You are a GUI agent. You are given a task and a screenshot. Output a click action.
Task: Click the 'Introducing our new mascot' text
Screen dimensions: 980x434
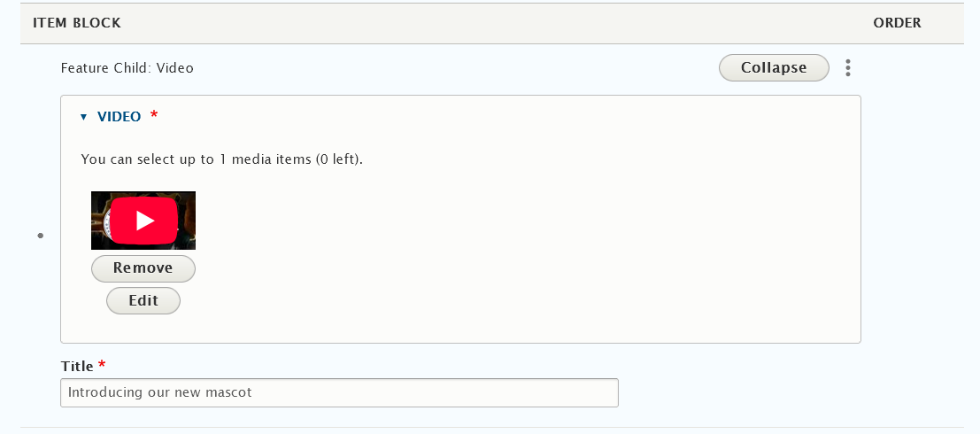pos(160,392)
